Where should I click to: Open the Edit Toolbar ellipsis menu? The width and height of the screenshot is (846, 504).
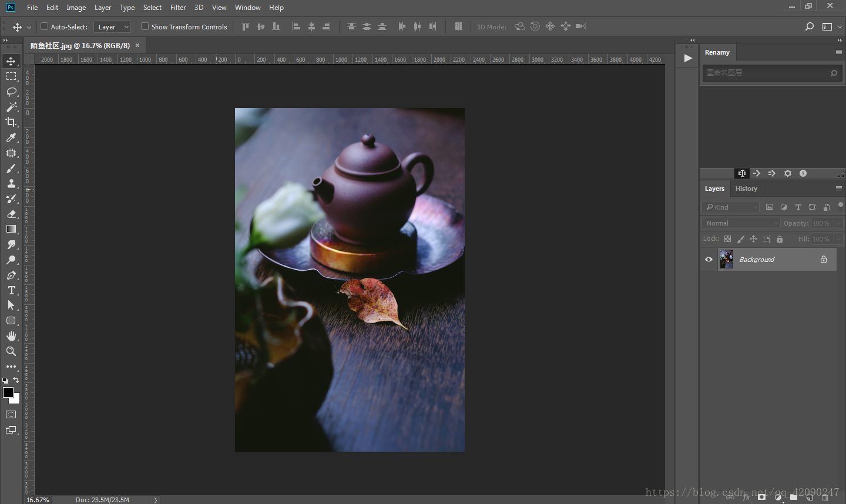[x=11, y=367]
